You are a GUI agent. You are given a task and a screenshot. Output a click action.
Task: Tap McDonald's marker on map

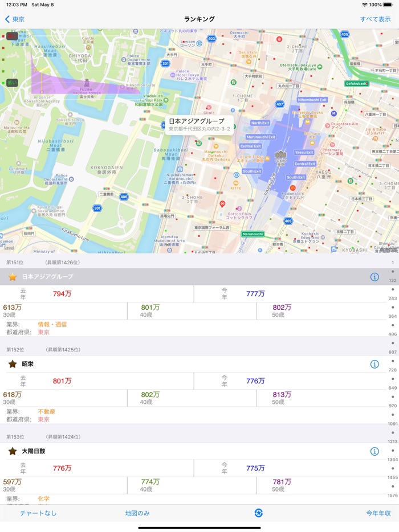tap(292, 187)
